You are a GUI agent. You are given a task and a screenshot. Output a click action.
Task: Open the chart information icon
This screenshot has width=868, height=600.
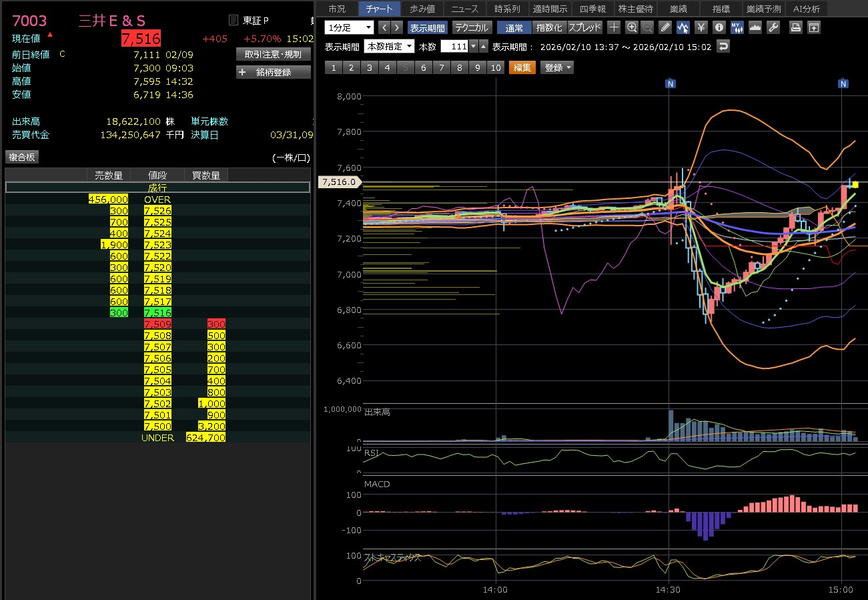point(719,27)
